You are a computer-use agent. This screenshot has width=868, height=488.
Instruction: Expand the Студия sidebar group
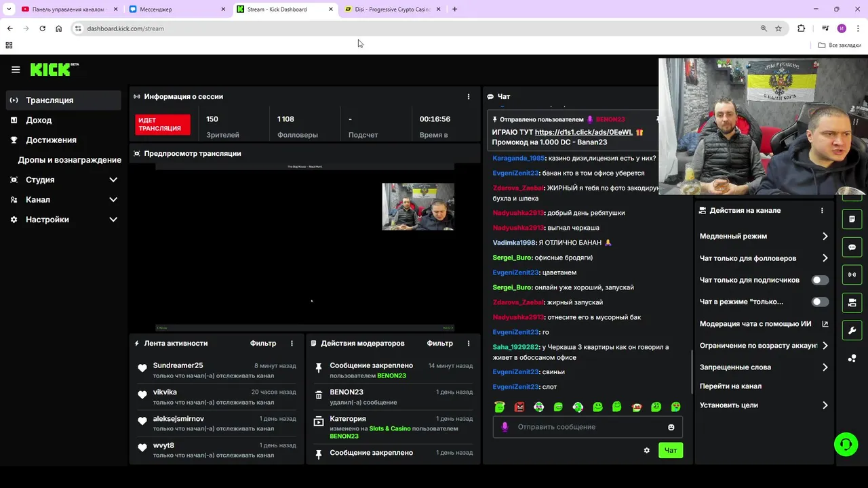(64, 180)
